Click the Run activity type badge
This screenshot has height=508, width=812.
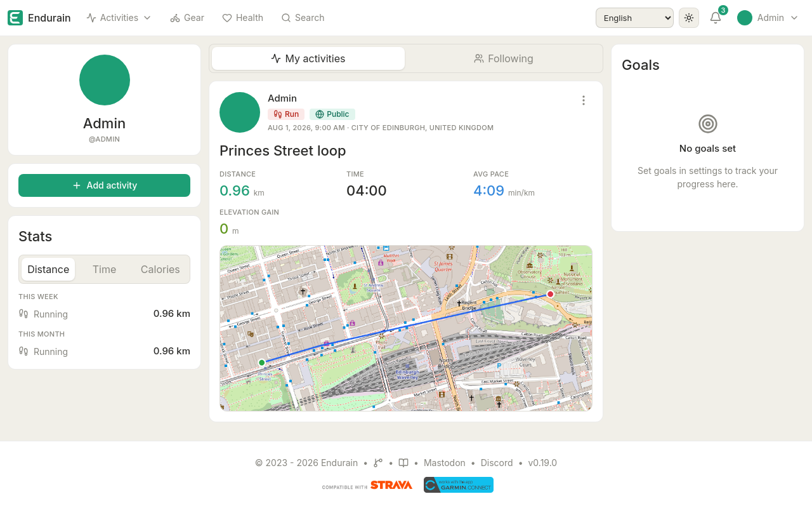tap(286, 114)
